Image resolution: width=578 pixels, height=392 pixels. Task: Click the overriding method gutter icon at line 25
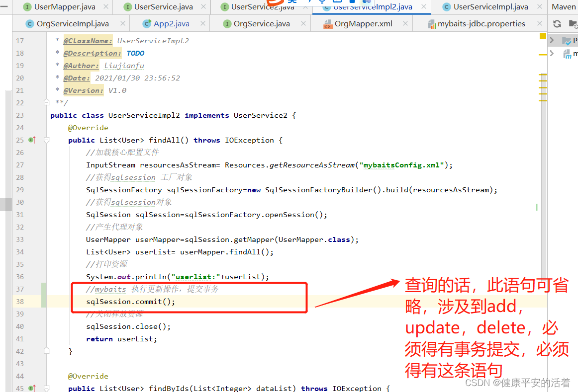(31, 140)
